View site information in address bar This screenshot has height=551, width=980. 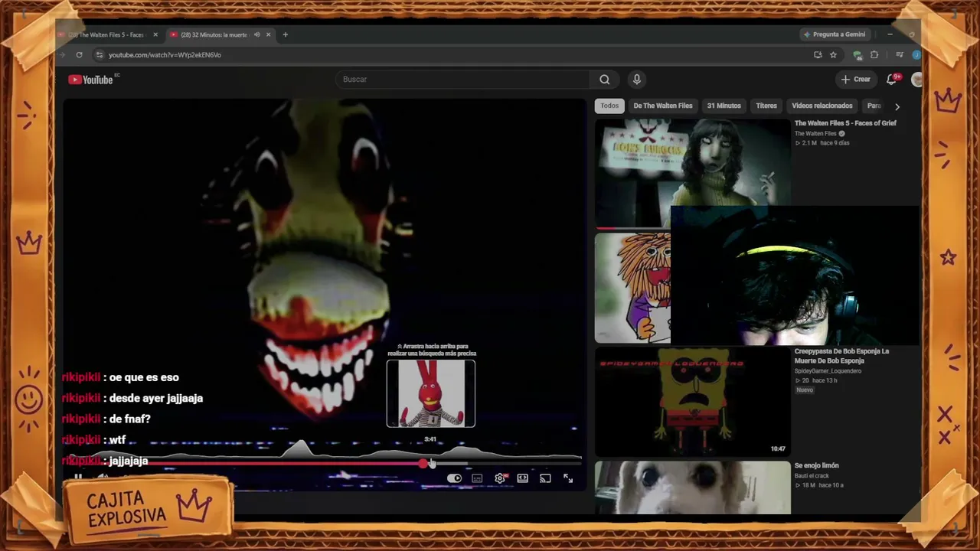coord(99,55)
